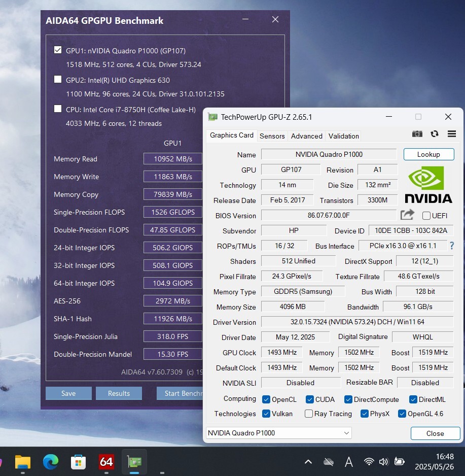Click the cloud sync tray icon
465x476 pixels.
coord(328,462)
